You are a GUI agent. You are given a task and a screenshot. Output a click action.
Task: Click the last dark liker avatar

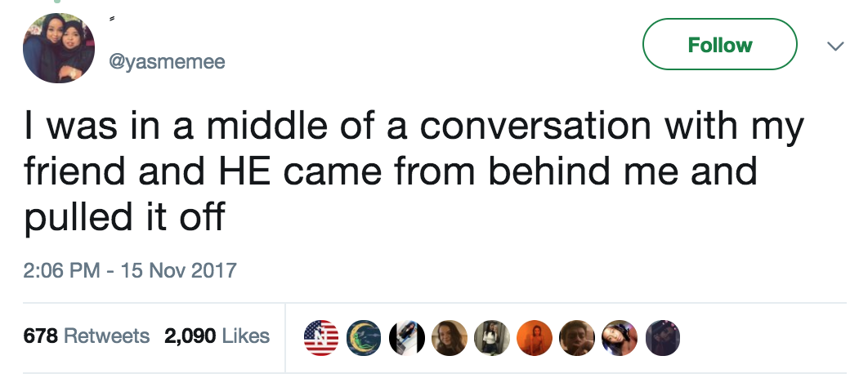[x=661, y=336]
